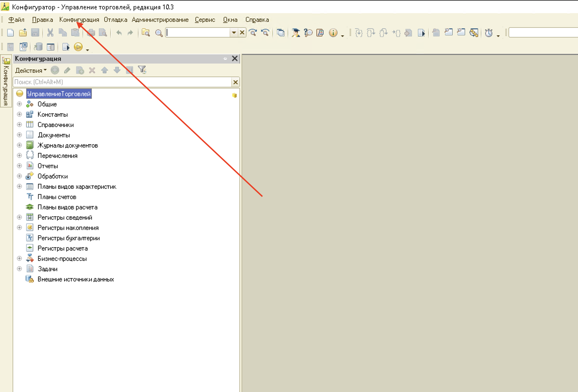Click the Cut scissors icon
578x392 pixels.
[50, 33]
